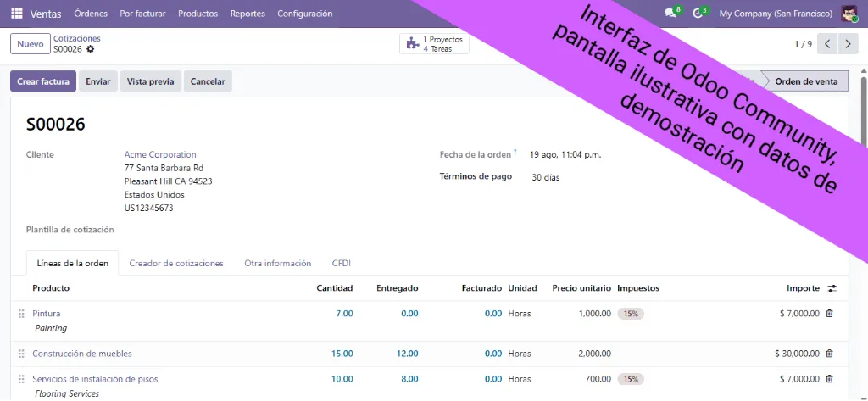Switch company via My Company (San Francisco)
The image size is (868, 401).
776,14
